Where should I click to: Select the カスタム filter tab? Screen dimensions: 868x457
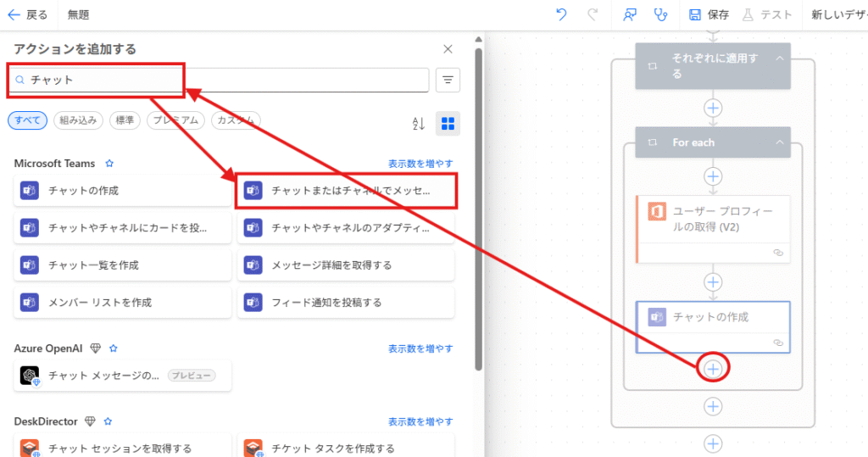click(x=236, y=120)
